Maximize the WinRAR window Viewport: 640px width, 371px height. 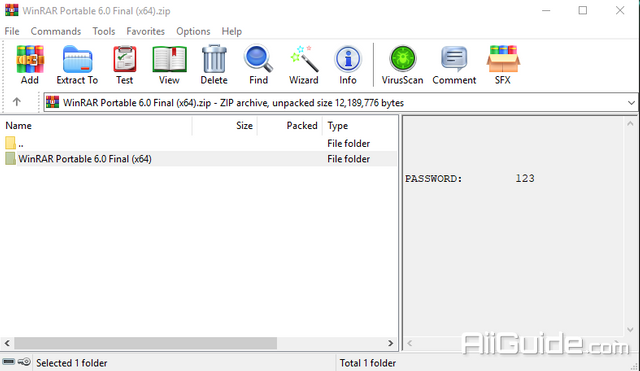[x=583, y=11]
